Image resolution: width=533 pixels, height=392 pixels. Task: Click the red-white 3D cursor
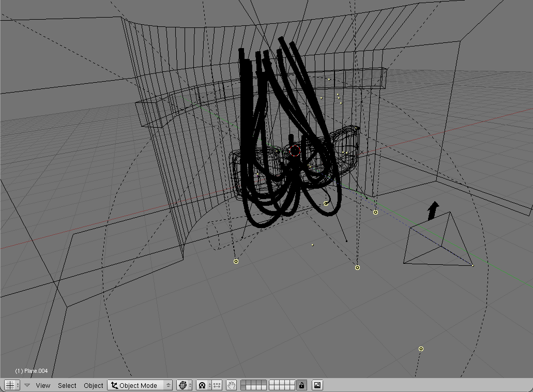(x=295, y=150)
